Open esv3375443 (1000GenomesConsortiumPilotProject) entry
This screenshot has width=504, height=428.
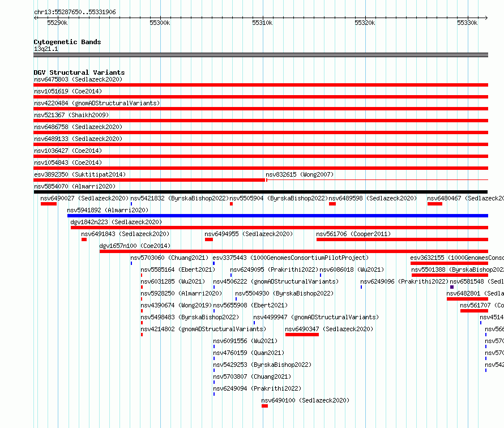(x=291, y=258)
